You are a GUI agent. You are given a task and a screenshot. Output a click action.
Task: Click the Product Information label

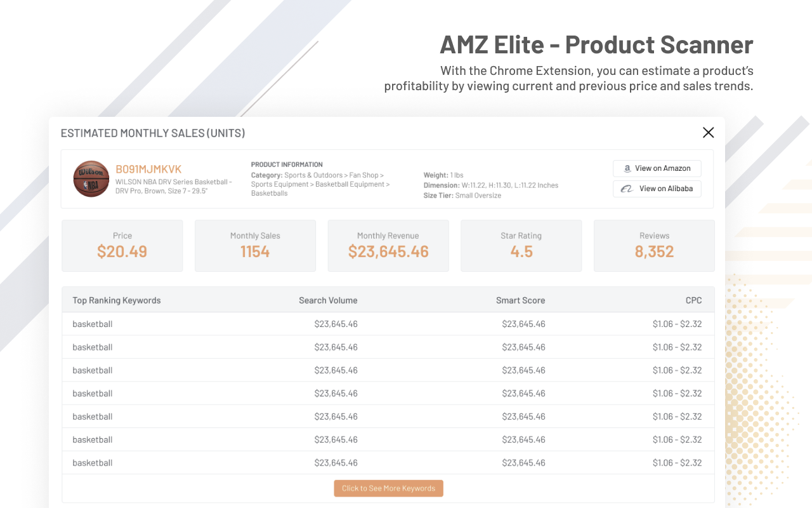[287, 164]
